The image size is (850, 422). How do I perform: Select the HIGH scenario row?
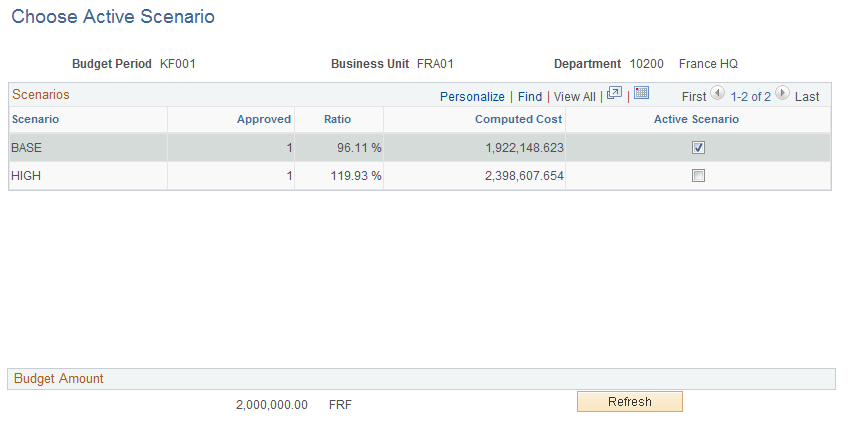pyautogui.click(x=419, y=176)
